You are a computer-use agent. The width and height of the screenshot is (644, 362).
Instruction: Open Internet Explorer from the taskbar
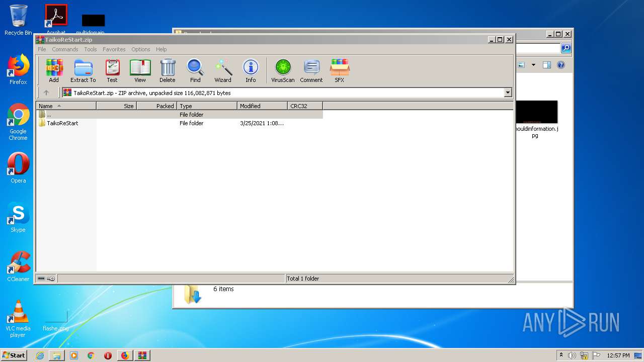(40, 355)
